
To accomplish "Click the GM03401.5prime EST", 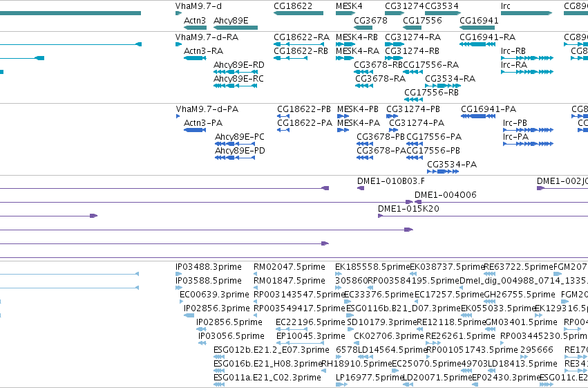I will (x=491, y=329).
